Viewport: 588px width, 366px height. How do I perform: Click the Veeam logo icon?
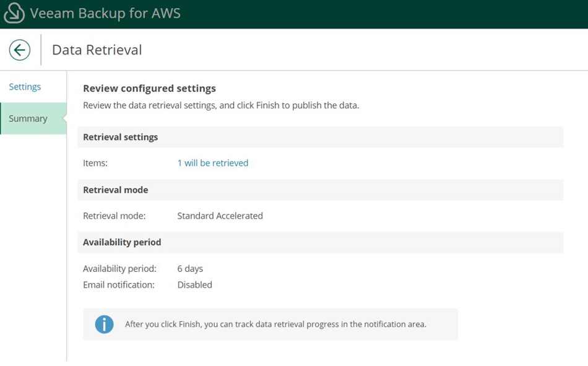pos(14,13)
